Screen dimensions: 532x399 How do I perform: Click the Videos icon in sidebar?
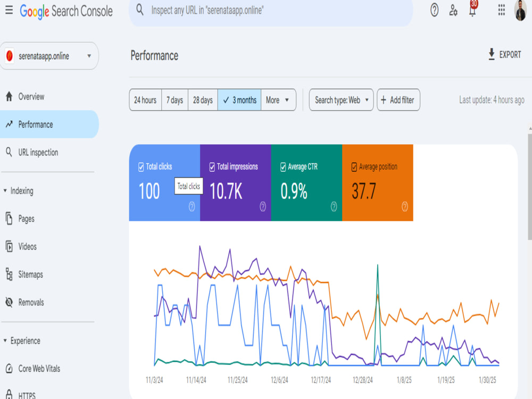coord(9,246)
